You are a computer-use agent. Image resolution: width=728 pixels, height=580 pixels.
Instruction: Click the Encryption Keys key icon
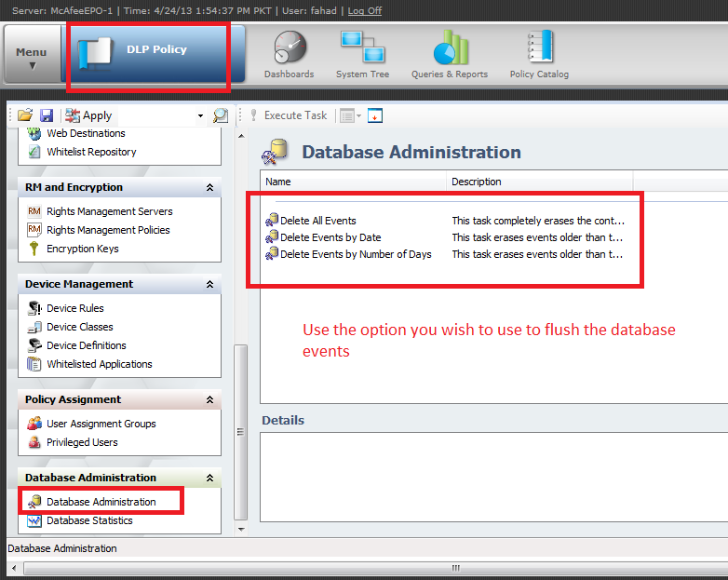[34, 249]
